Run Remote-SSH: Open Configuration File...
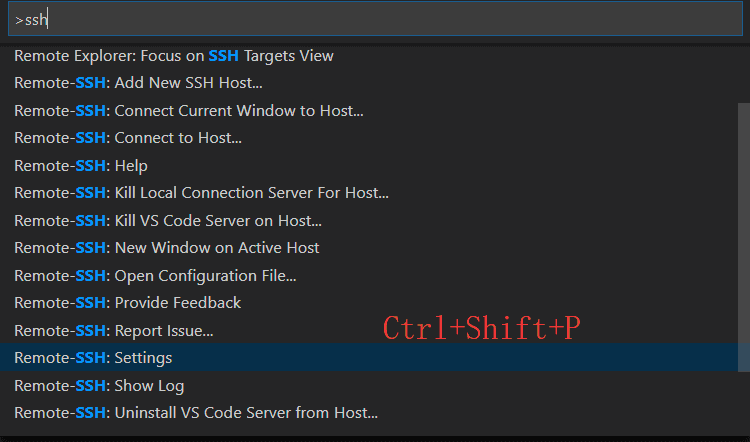This screenshot has height=442, width=750. [x=369, y=276]
